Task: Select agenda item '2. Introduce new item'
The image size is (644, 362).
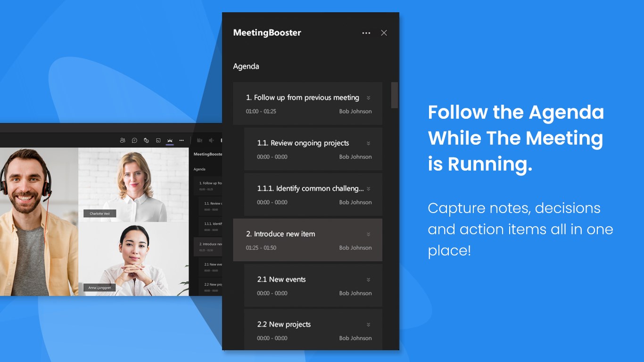Action: pyautogui.click(x=307, y=240)
